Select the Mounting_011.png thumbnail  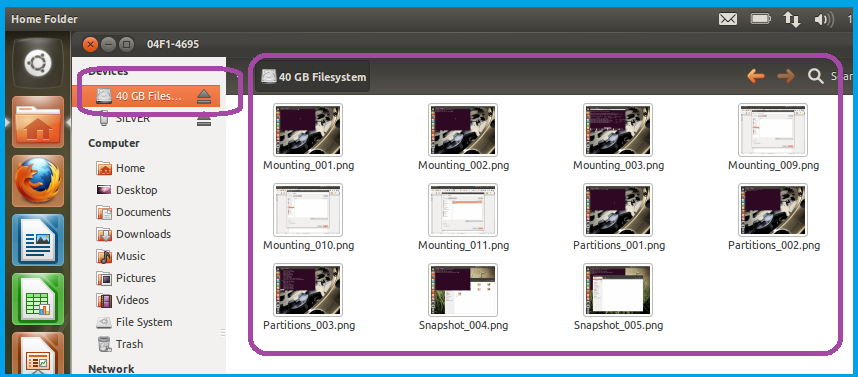coord(463,210)
